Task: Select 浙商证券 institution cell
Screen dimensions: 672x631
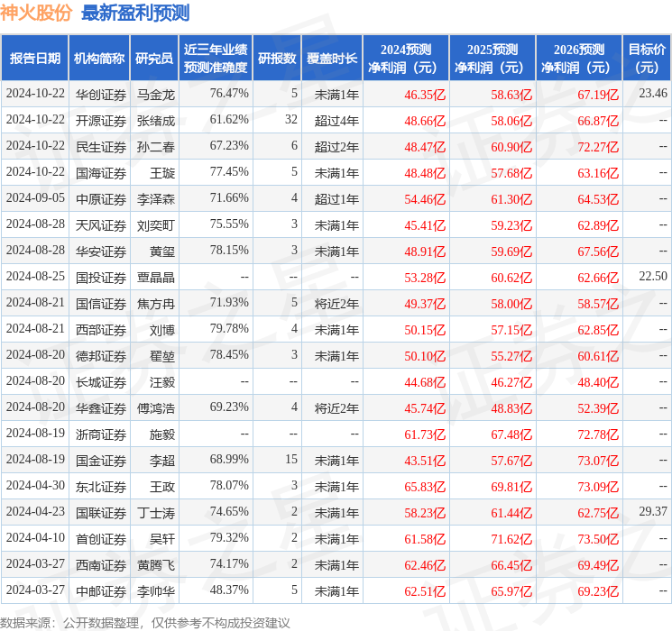Action: click(101, 434)
